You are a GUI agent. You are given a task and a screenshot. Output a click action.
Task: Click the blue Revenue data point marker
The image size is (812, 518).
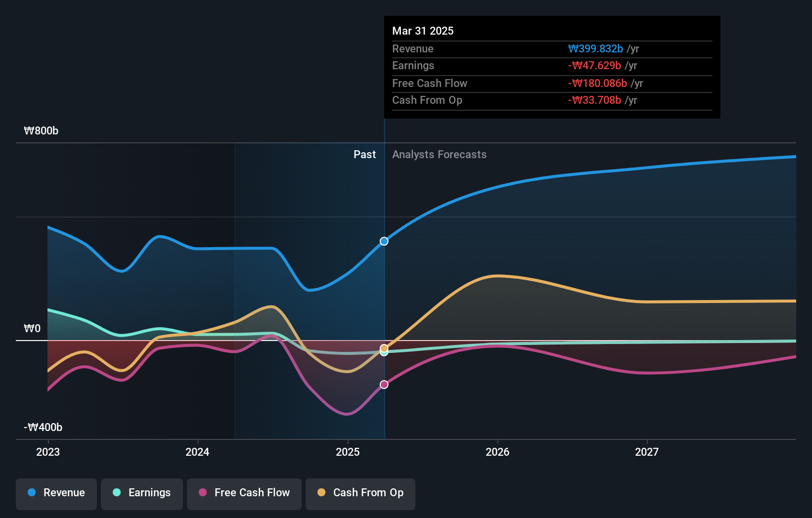(x=384, y=241)
